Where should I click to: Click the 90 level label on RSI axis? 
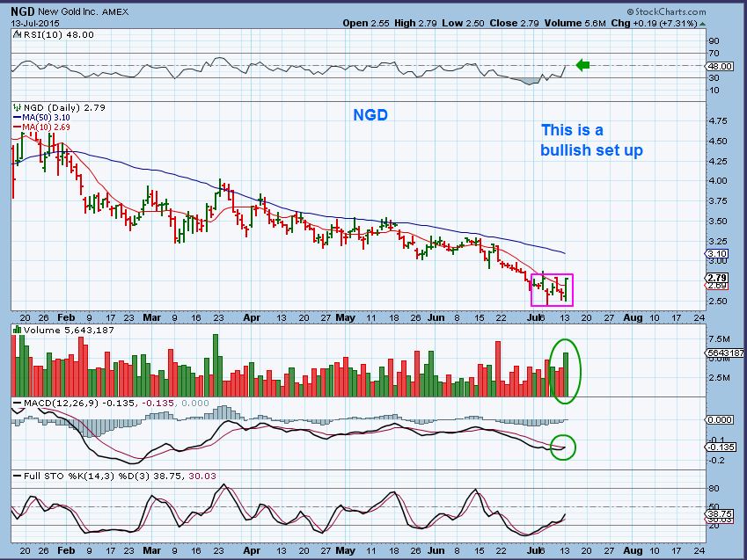pyautogui.click(x=714, y=41)
